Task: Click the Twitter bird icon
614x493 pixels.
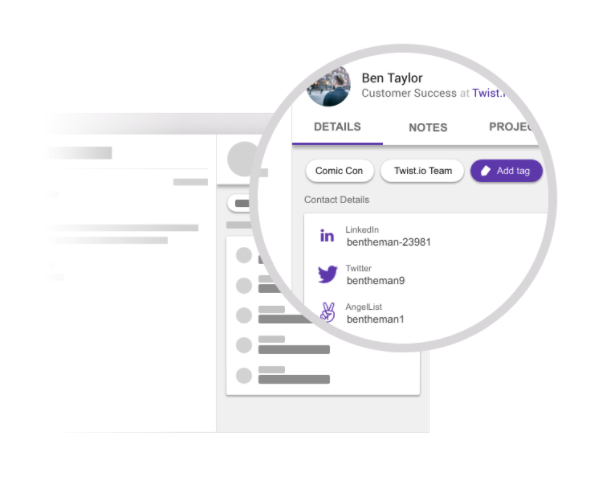Action: (x=327, y=274)
